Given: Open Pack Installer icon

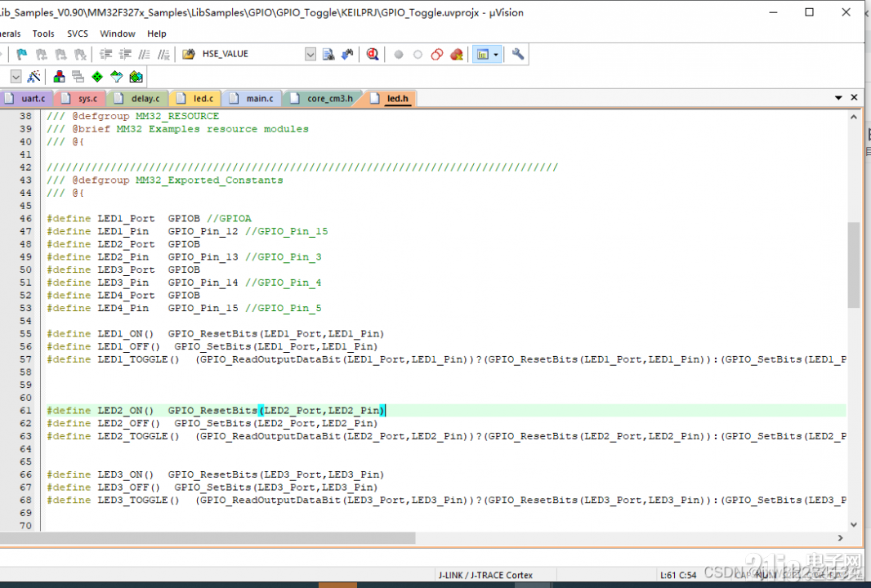Looking at the screenshot, I should tap(136, 77).
